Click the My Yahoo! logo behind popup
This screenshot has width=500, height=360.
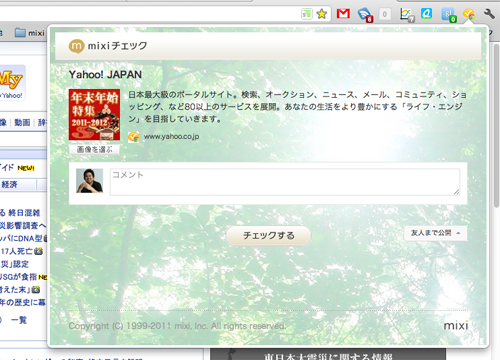pos(12,83)
